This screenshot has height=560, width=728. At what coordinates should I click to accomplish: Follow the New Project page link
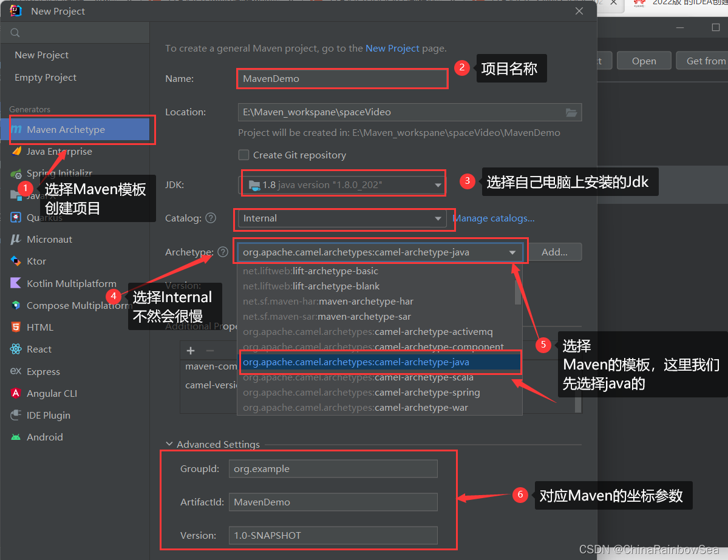[x=392, y=49]
